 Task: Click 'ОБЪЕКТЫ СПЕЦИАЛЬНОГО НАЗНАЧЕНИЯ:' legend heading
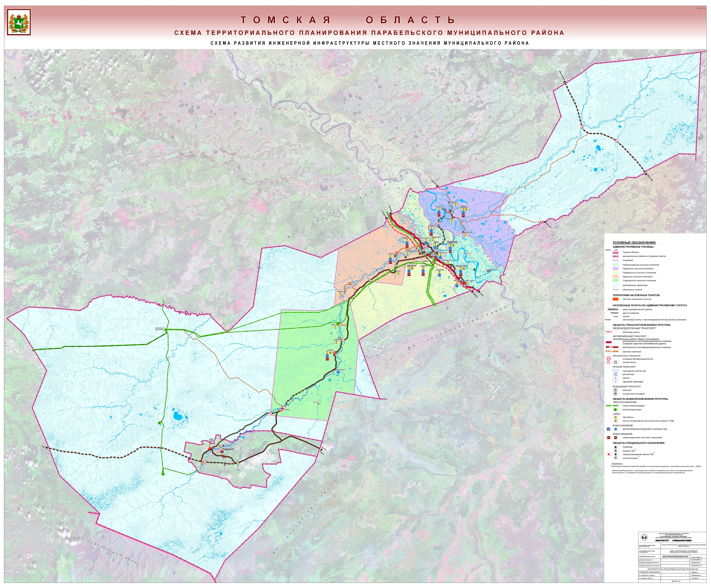tap(639, 443)
